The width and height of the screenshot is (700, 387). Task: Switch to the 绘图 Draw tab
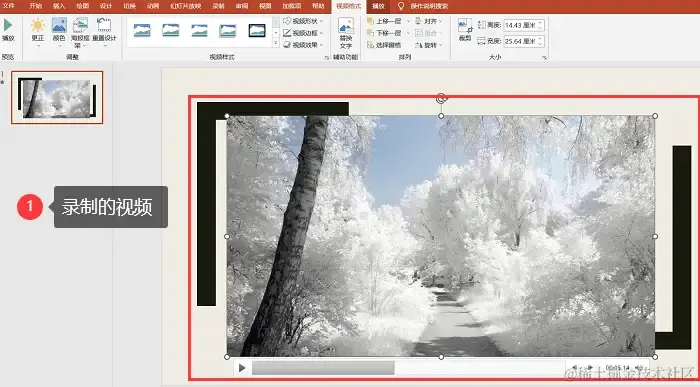point(83,6)
